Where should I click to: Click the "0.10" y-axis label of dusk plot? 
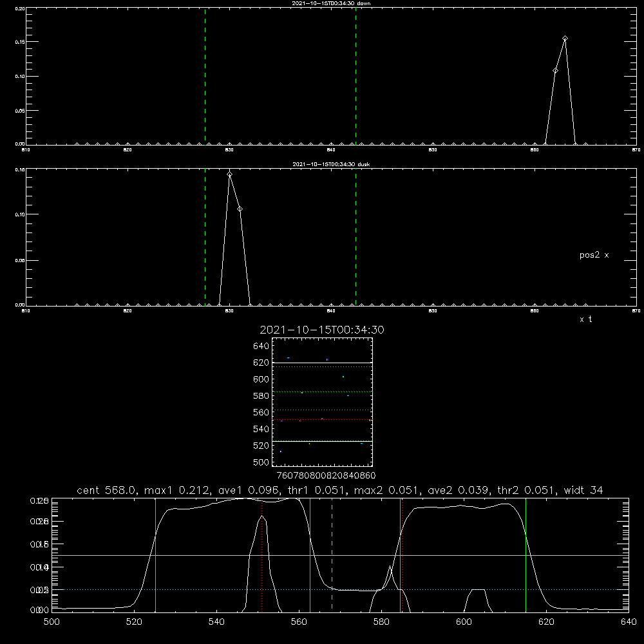(19, 214)
